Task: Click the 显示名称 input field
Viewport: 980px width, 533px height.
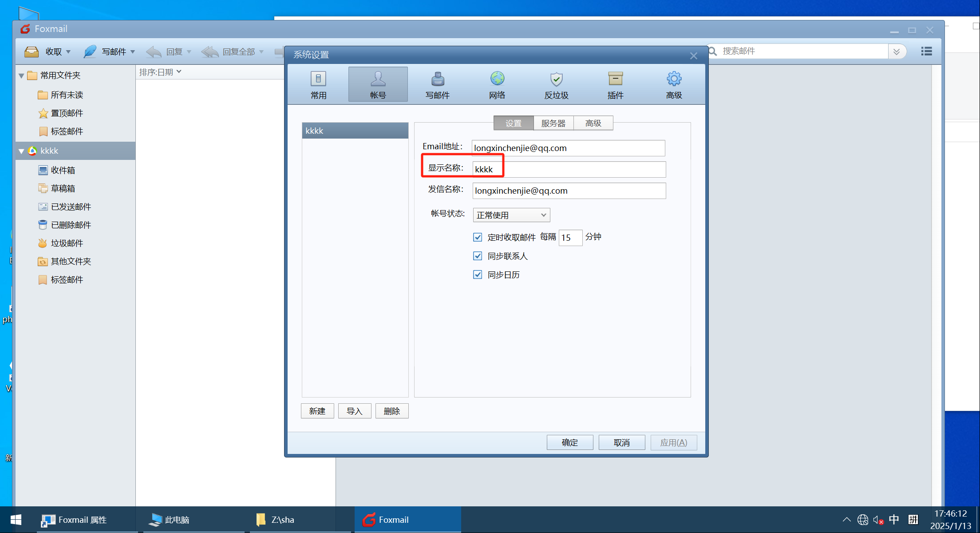Action: [x=577, y=169]
